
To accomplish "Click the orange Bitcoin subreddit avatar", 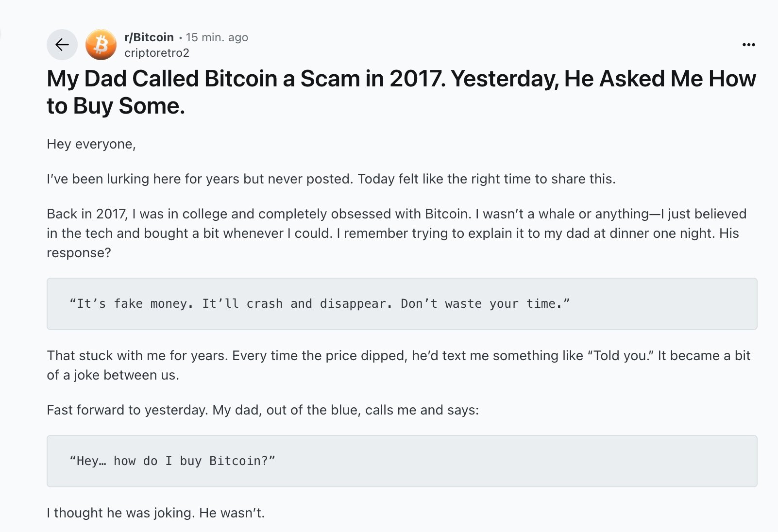I will (101, 45).
